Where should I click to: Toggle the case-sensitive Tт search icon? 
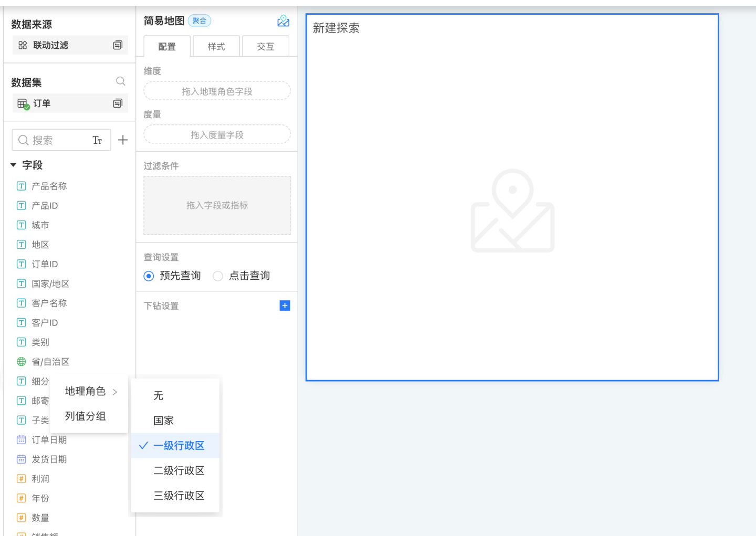point(97,140)
